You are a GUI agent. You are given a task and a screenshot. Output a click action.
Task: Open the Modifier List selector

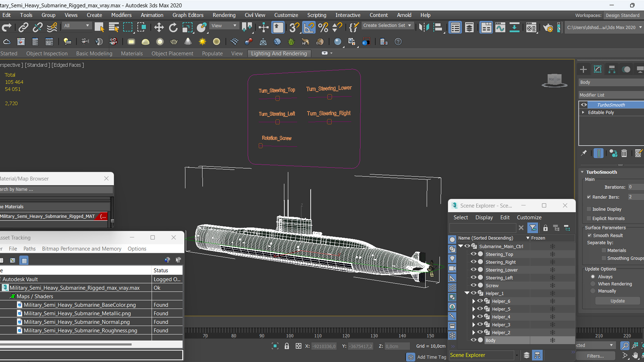(611, 95)
